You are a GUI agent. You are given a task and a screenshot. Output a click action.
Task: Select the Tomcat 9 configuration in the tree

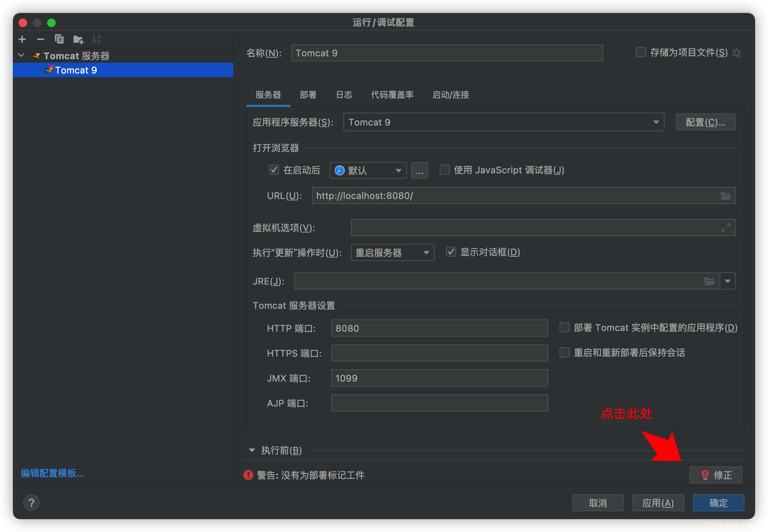(x=123, y=70)
